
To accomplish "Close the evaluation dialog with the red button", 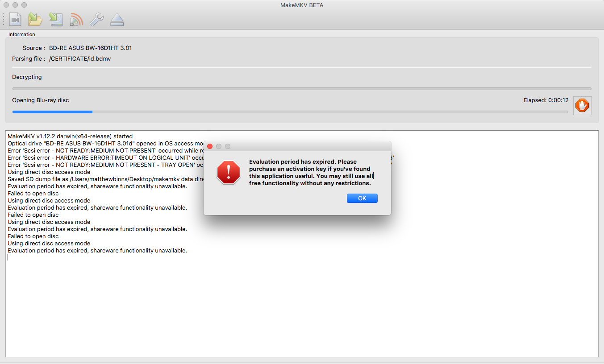I will pos(210,146).
